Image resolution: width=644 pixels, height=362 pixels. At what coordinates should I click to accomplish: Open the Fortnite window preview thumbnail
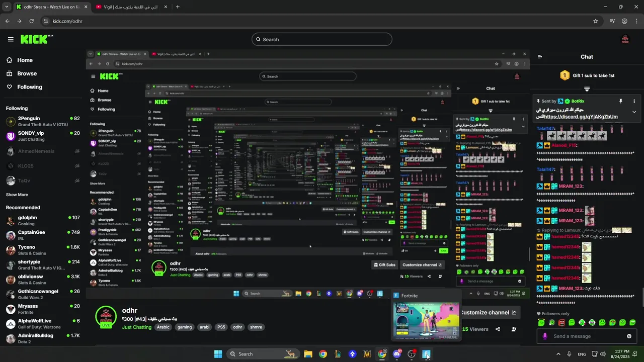(x=426, y=320)
